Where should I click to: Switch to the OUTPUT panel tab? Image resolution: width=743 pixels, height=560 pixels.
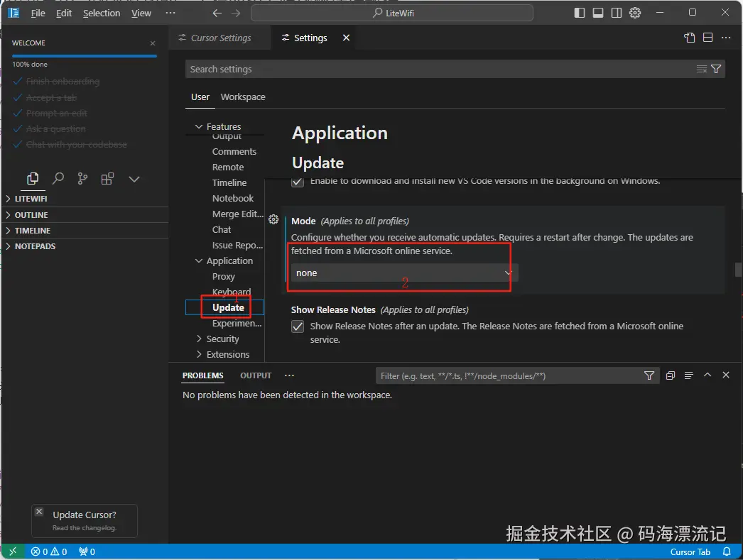[256, 375]
